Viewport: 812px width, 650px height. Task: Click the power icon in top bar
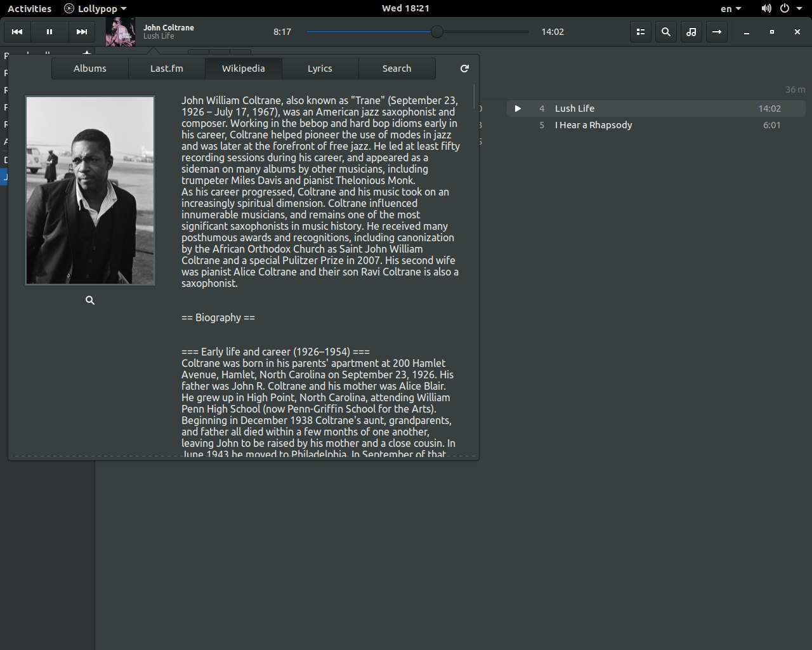pos(785,8)
